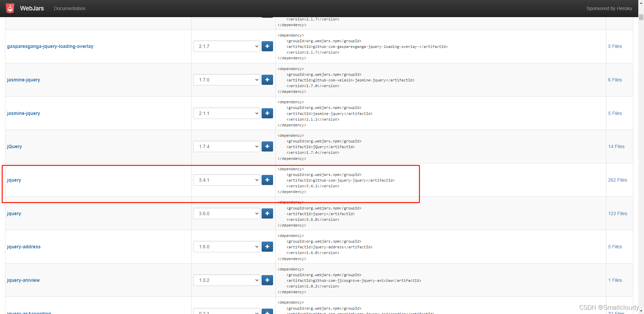This screenshot has height=314, width=644.
Task: Open the jquery link with version 3.4.1
Action: point(14,180)
